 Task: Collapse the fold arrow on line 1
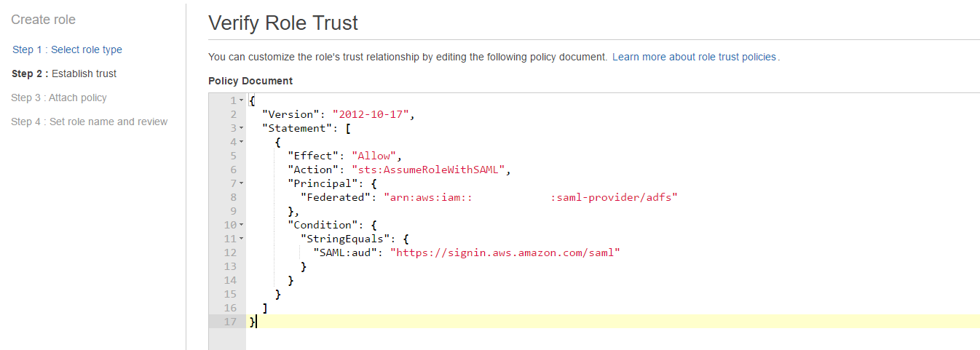(x=241, y=100)
